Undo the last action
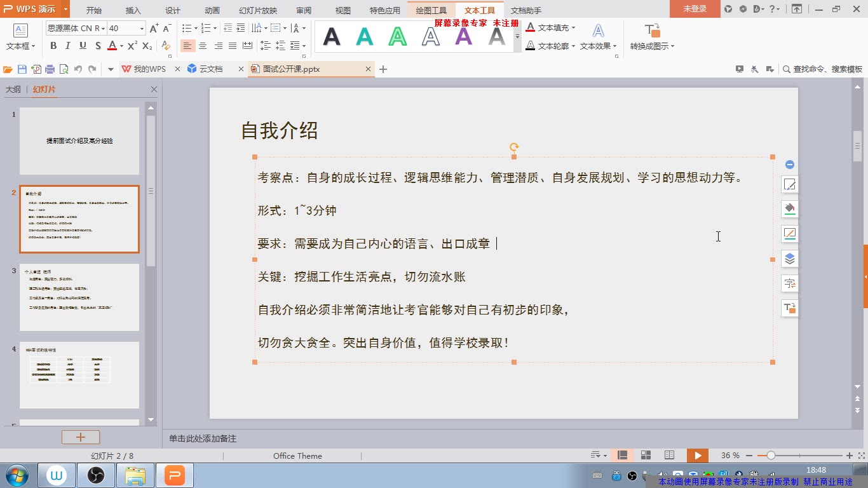This screenshot has width=868, height=488. [78, 69]
